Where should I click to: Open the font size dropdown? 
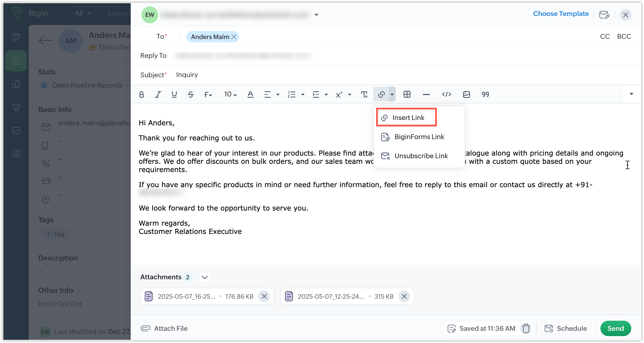tap(230, 95)
